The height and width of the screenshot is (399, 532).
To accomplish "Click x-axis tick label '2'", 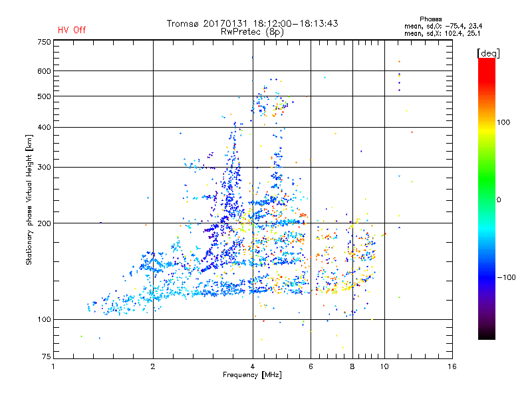I will click(x=153, y=366).
